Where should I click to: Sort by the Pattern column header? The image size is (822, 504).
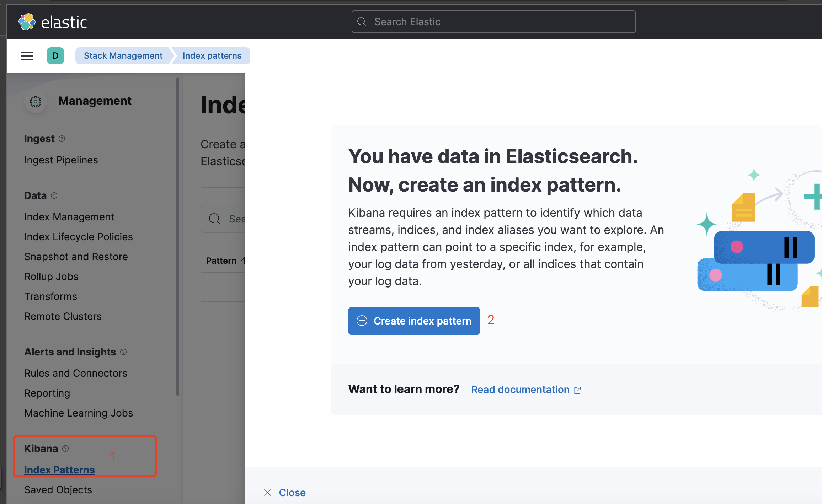point(221,261)
